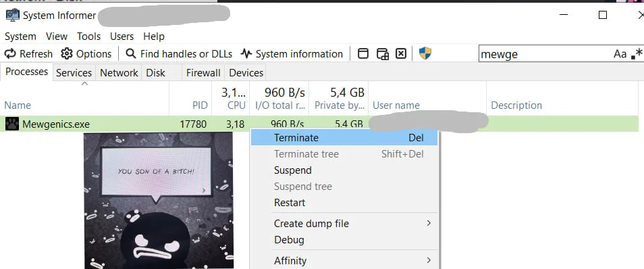The height and width of the screenshot is (269, 644).
Task: Select the Mewgenics.exe process row
Action: [x=319, y=124]
